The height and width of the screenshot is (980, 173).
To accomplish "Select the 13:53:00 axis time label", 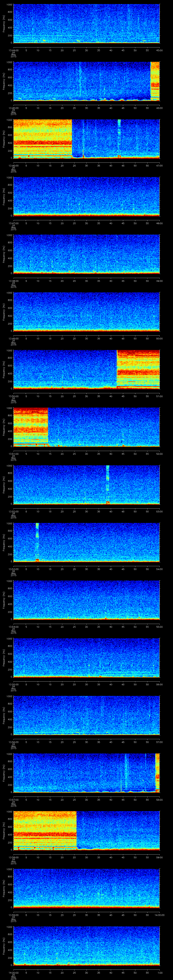I will click(x=13, y=569).
